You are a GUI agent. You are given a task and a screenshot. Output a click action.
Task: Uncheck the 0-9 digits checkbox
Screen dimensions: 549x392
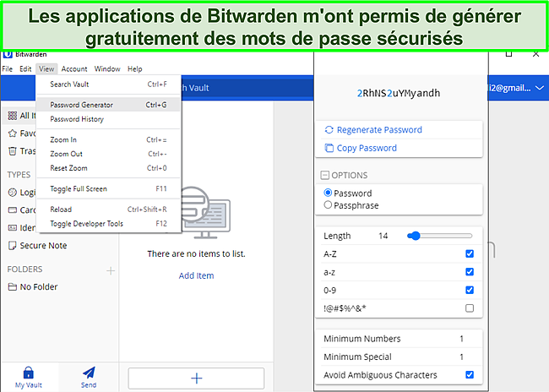[x=470, y=290]
